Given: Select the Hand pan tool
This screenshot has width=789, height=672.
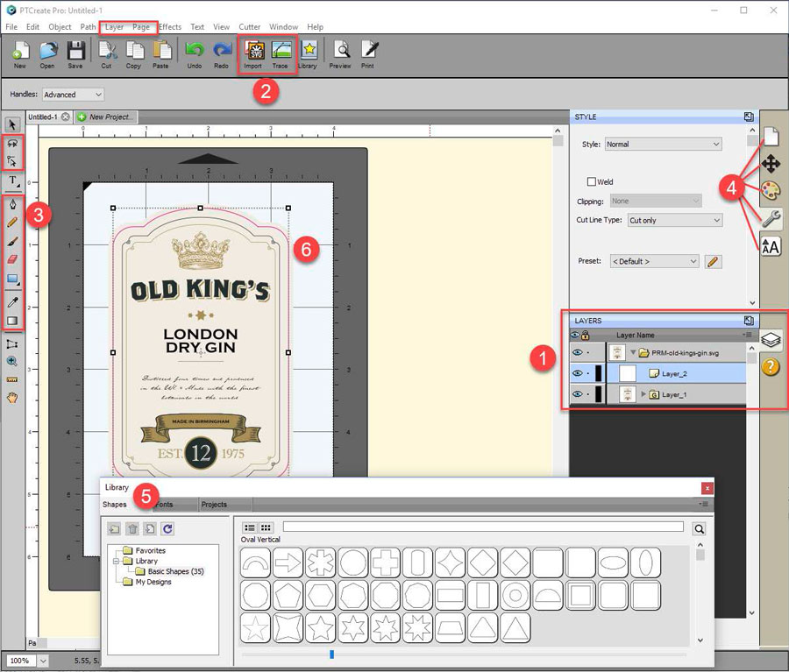Looking at the screenshot, I should pos(12,398).
